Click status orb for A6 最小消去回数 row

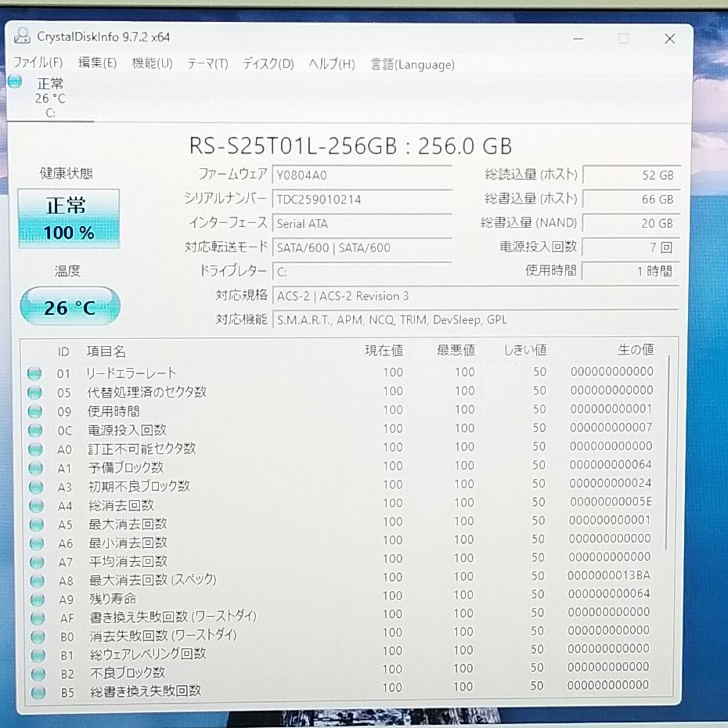tap(37, 543)
